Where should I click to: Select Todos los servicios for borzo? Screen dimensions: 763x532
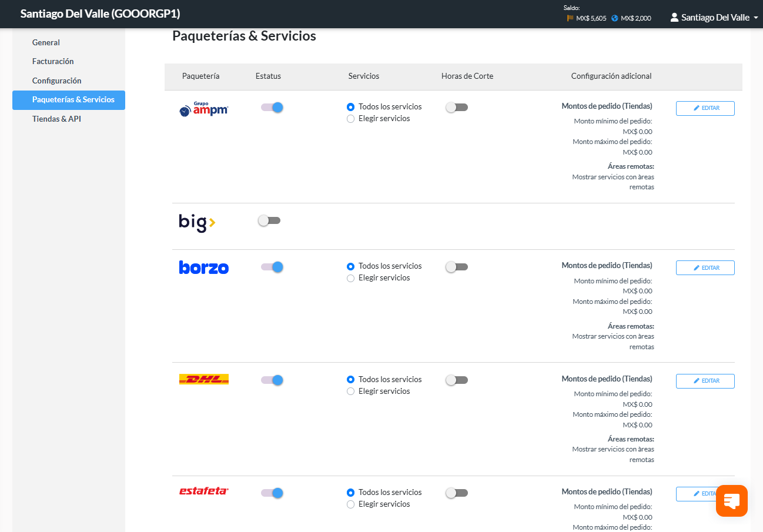pos(351,266)
